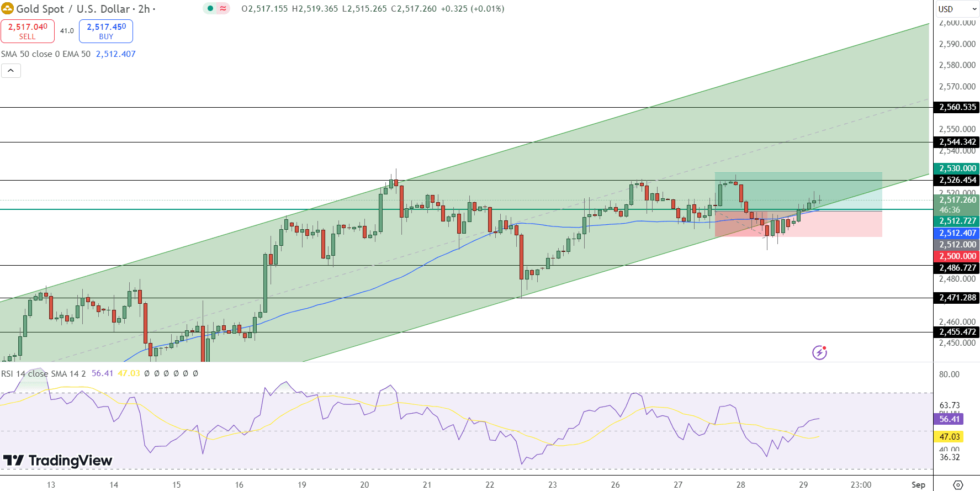Screen dimensions: 980x491
Task: Click the 2,455.472 price axis label
Action: 957,332
